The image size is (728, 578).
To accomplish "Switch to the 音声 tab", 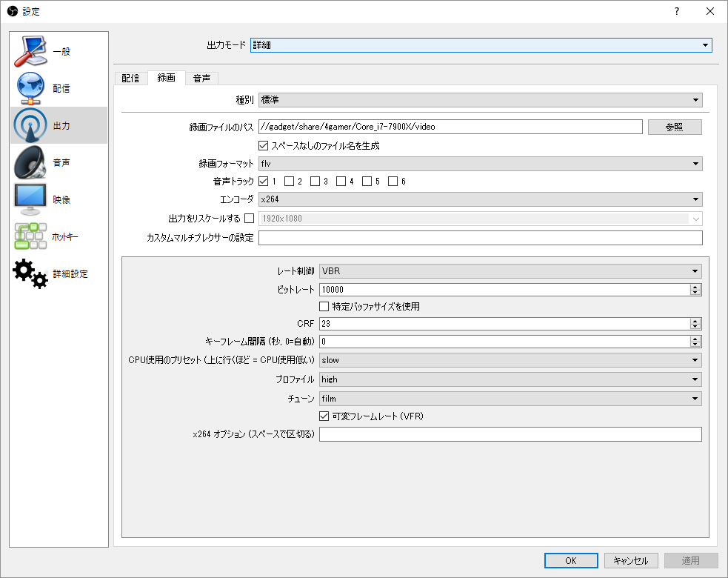I will [201, 78].
